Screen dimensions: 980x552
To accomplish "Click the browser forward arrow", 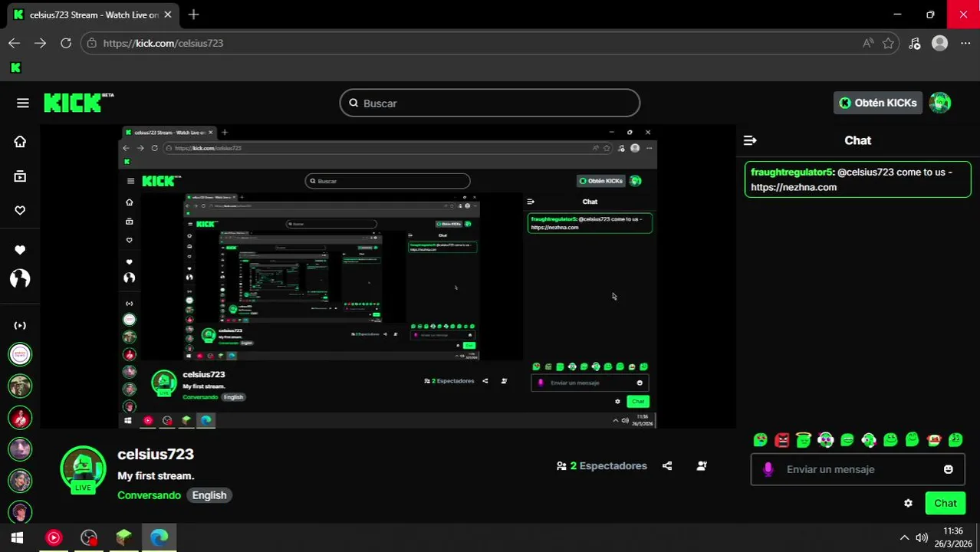I will coord(40,43).
